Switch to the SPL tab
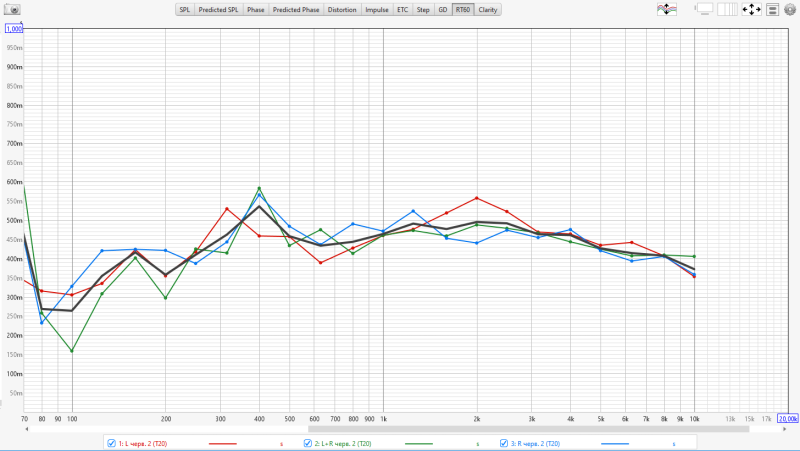The image size is (800, 451). tap(185, 10)
